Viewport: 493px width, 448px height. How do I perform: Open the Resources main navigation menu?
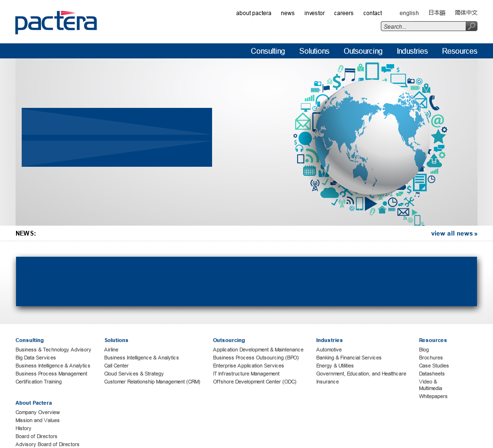click(x=460, y=51)
